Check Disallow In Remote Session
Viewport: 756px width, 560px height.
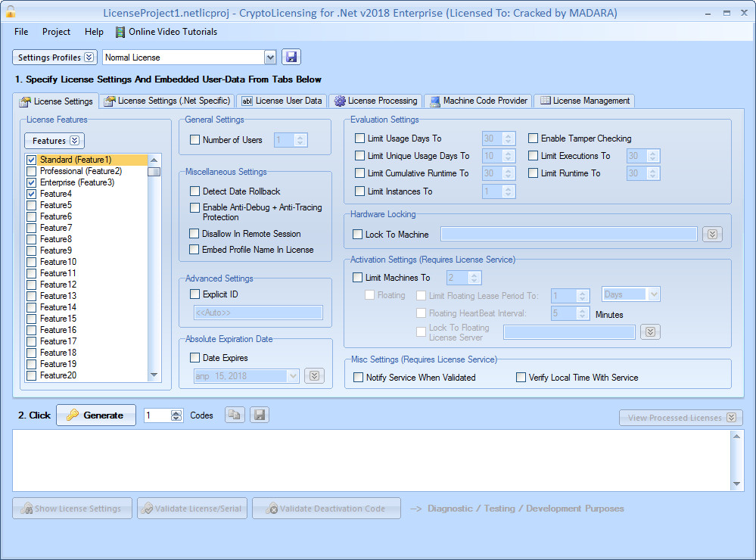click(x=194, y=233)
